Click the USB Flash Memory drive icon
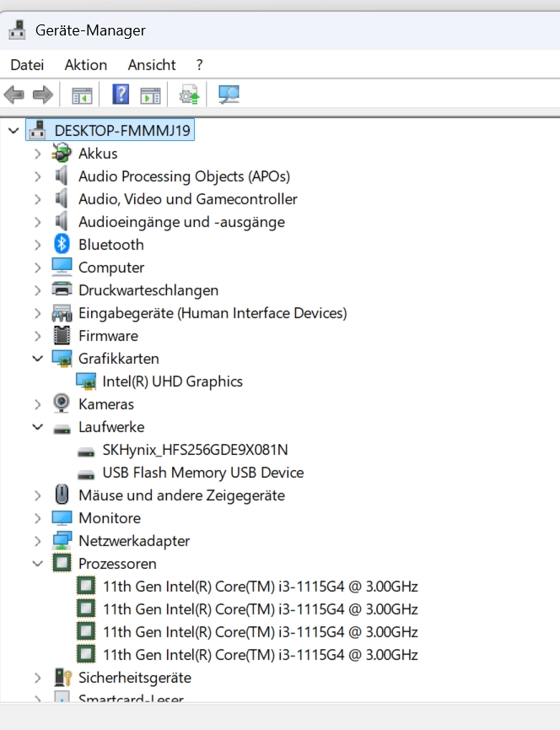 [x=86, y=475]
